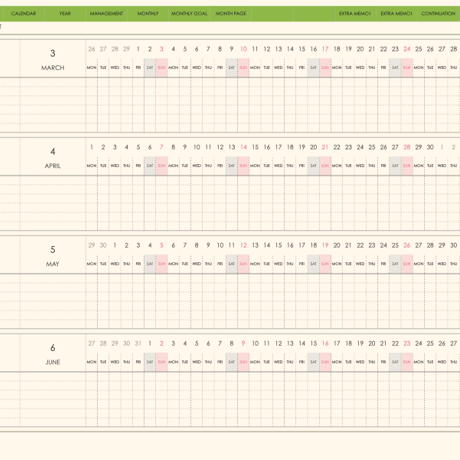Open the MONTH PAGE tab
Viewport: 460px width, 460px height.
coord(231,14)
